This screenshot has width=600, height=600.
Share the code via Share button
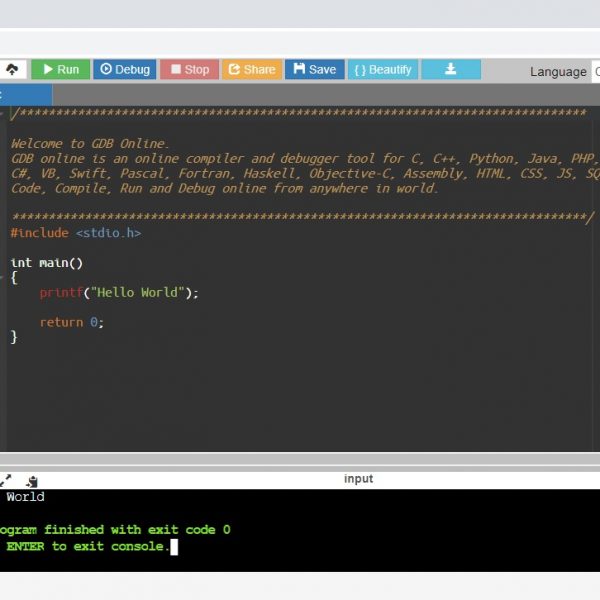click(251, 69)
